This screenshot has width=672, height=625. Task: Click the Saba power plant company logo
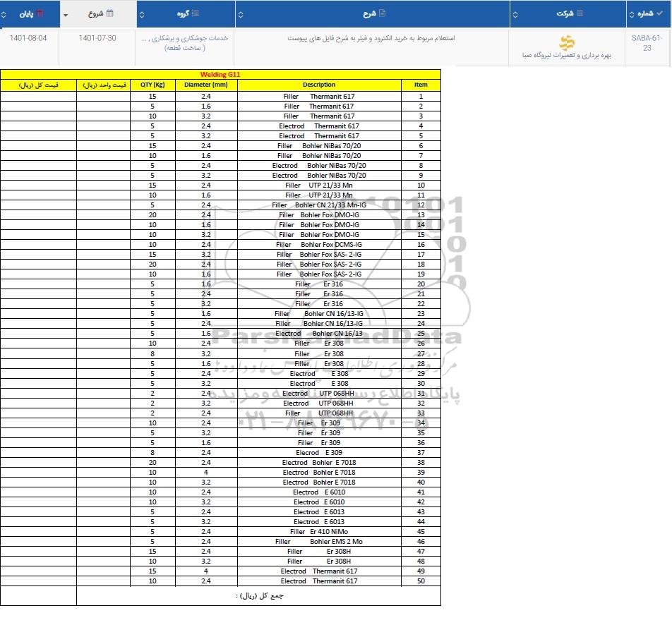click(x=567, y=42)
